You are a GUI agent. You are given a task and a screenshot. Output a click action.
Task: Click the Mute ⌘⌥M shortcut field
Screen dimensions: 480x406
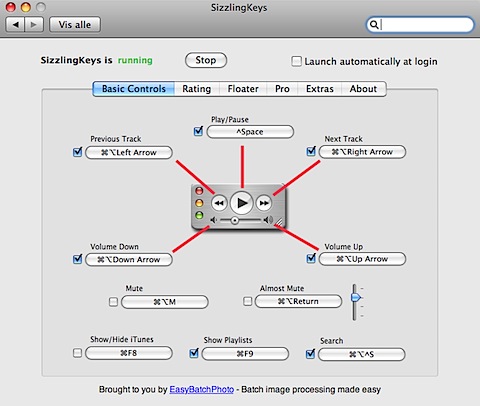[x=165, y=302]
